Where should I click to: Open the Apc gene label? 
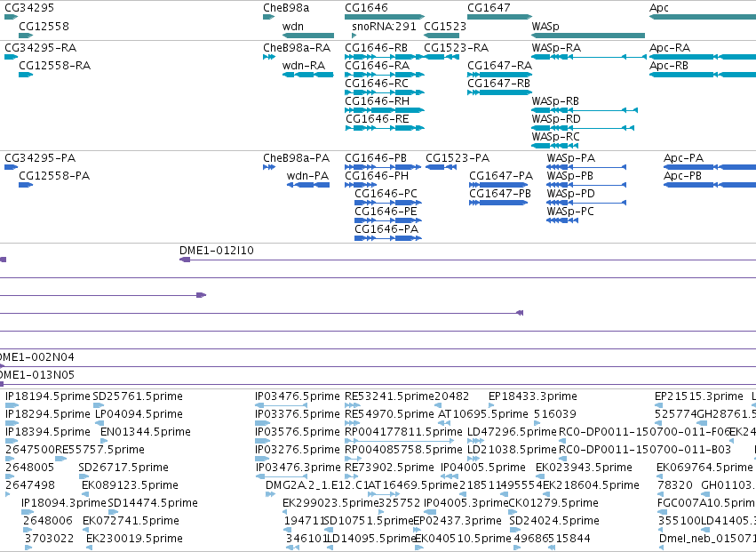(x=658, y=8)
